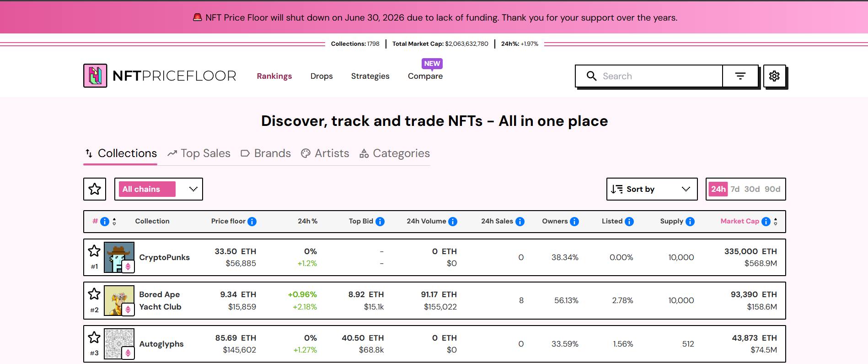
Task: Open search filters with the filter icon
Action: click(740, 76)
